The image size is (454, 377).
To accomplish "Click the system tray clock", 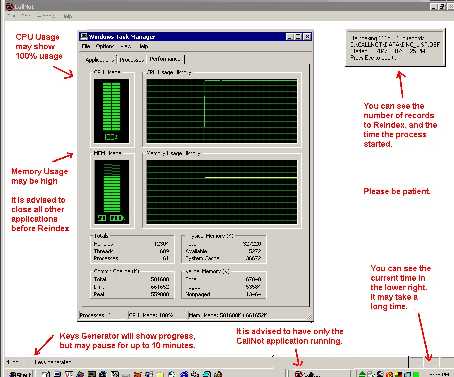I will tap(439, 374).
